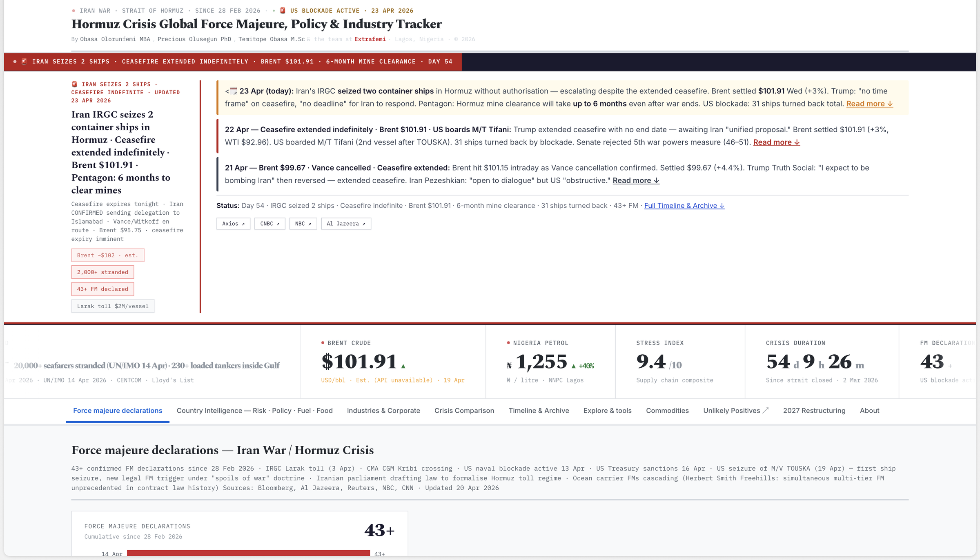Open the CNBC source link

click(269, 224)
